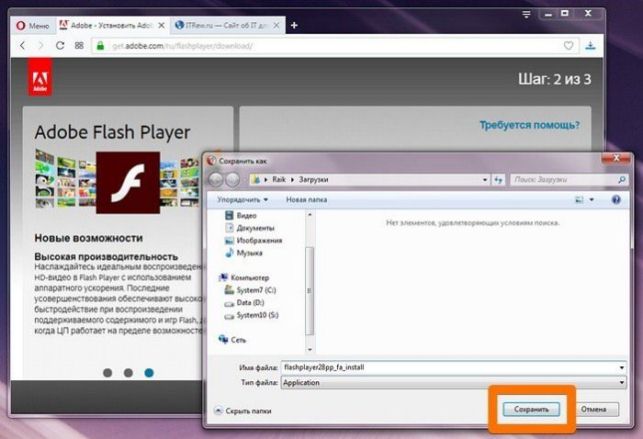Click navigation pane scroll down arrow
Viewport: 643px width, 439px height.
[x=310, y=350]
